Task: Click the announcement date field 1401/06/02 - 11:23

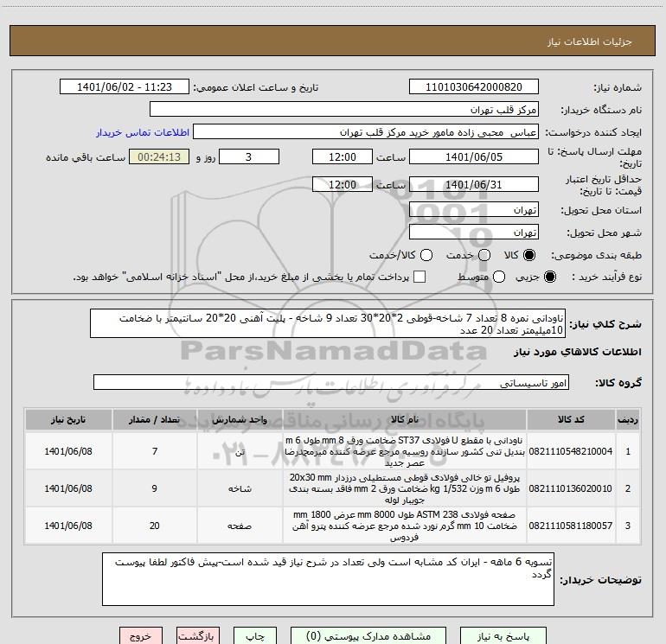Action: click(x=125, y=87)
